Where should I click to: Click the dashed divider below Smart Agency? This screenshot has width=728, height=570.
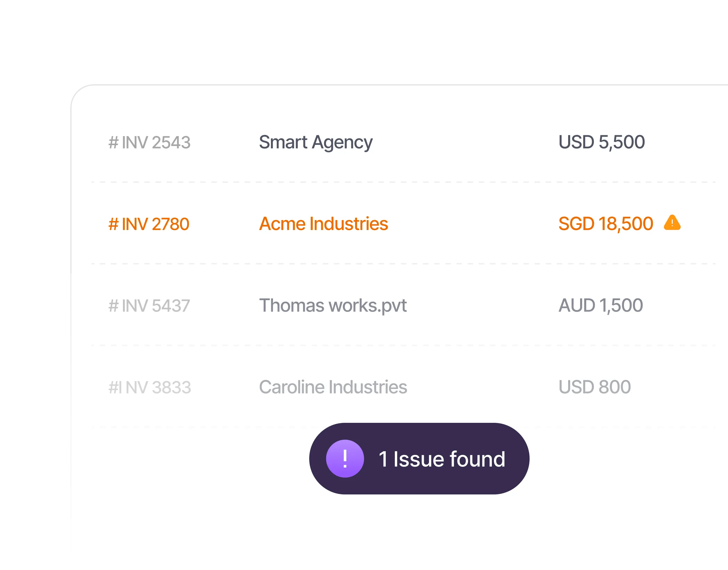point(401,182)
